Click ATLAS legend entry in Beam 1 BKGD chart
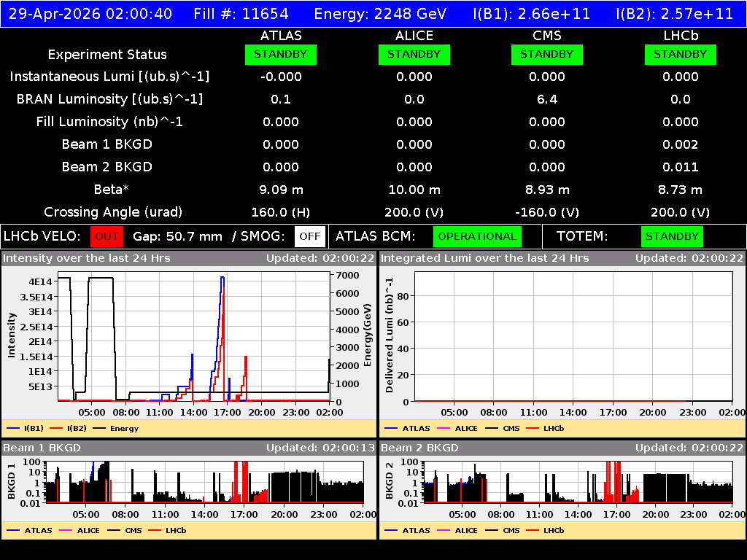747x560 pixels. (29, 531)
